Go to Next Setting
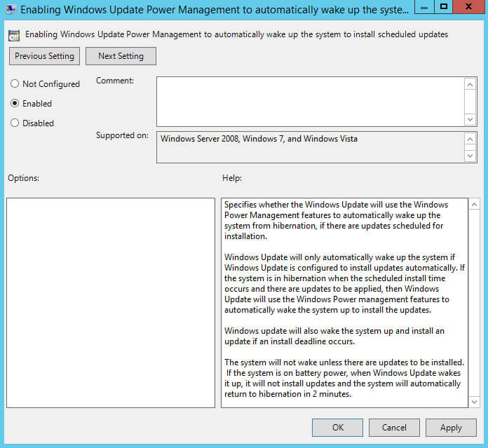The height and width of the screenshot is (448, 488). [x=121, y=56]
